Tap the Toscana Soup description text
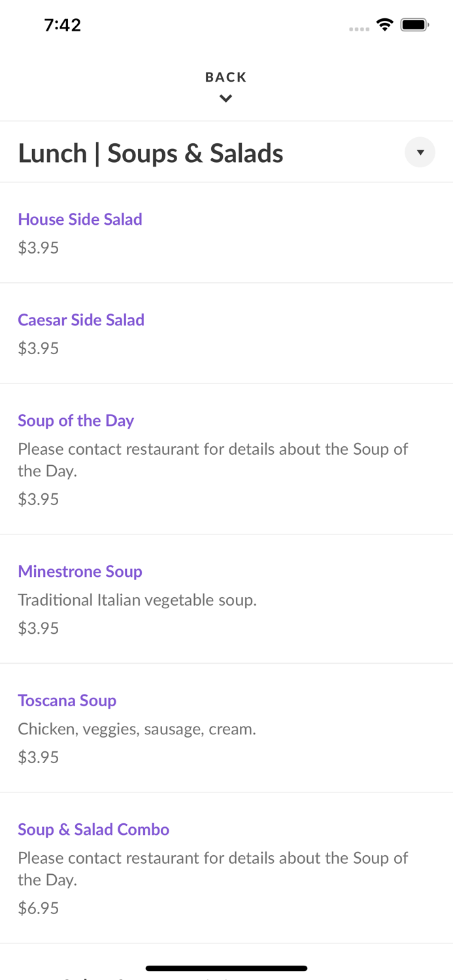Image resolution: width=453 pixels, height=980 pixels. coord(137,728)
